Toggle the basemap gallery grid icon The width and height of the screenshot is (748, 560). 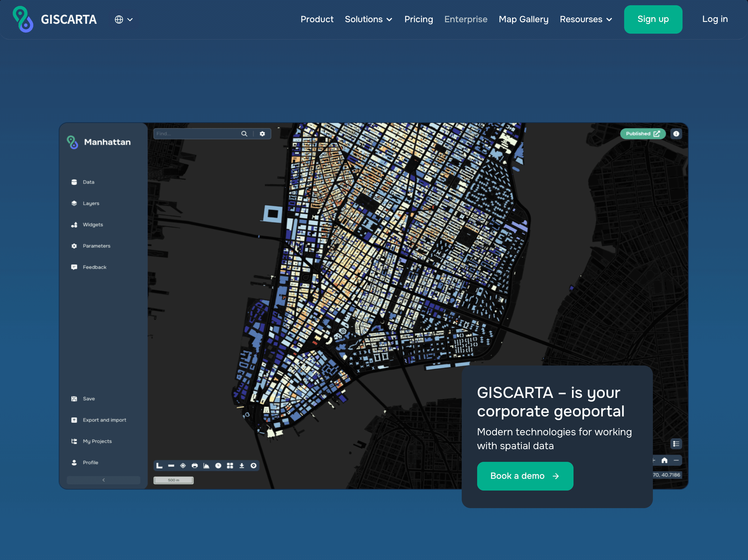tap(230, 465)
